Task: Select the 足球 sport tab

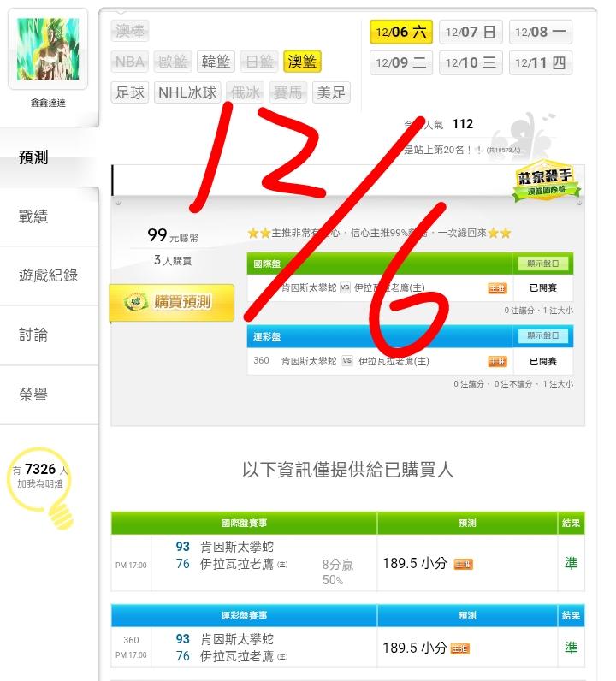Action: coord(130,92)
